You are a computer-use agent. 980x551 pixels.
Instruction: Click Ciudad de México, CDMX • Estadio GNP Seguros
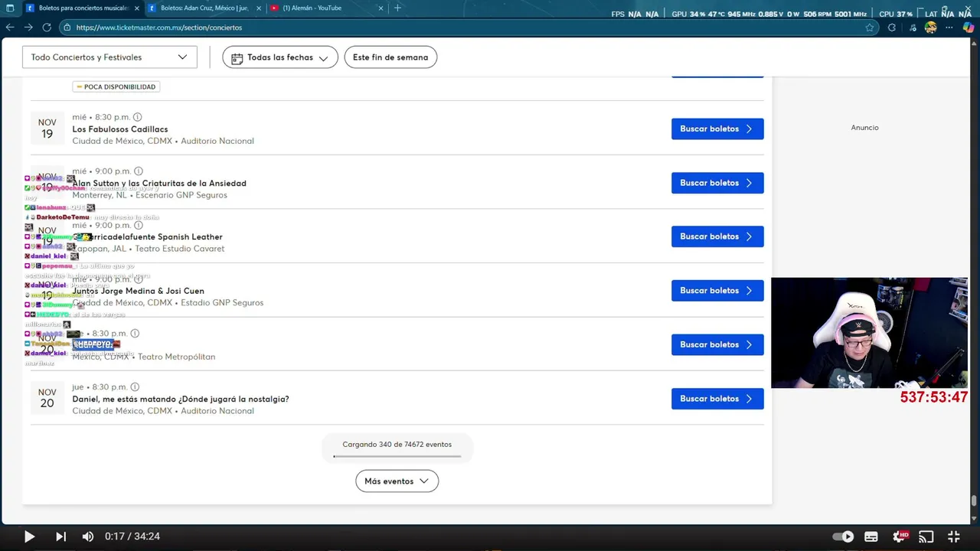coord(168,303)
